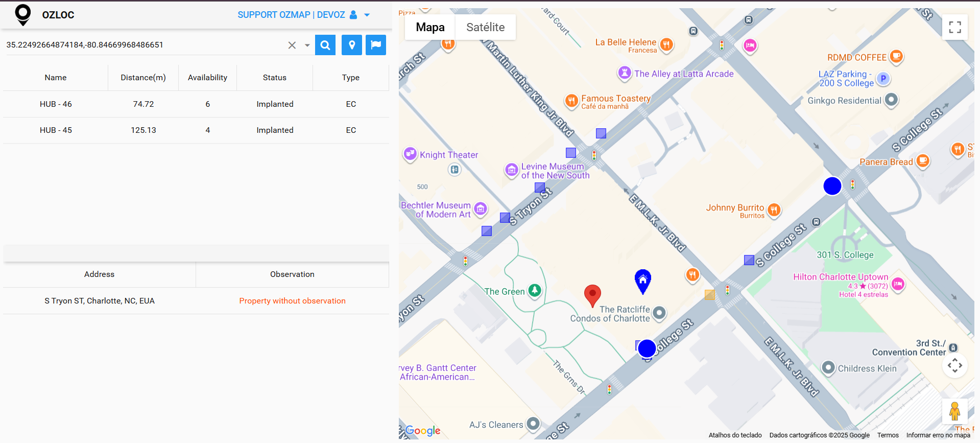The image size is (980, 443).
Task: Sort by the Distance(m) column header
Action: 144,78
